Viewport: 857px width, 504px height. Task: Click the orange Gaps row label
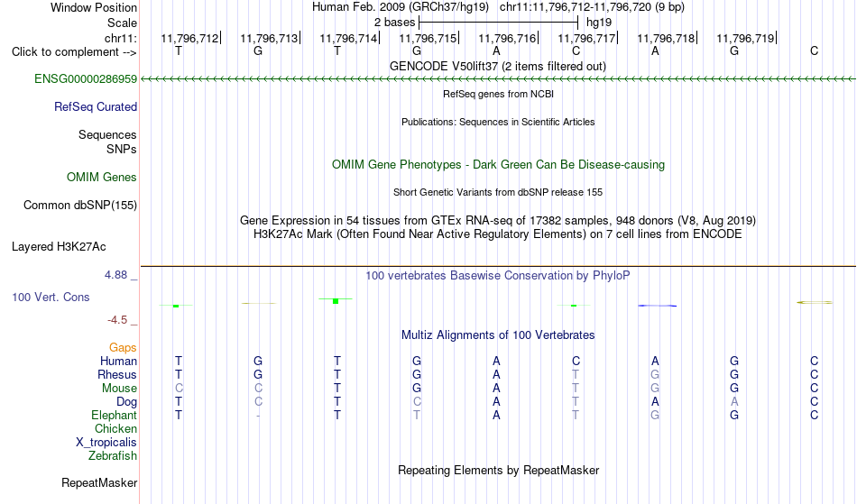pyautogui.click(x=123, y=348)
